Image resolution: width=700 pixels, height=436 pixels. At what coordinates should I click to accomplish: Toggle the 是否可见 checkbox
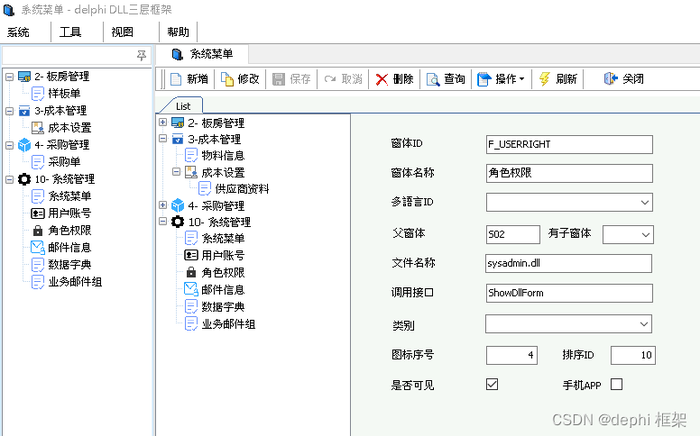pyautogui.click(x=491, y=384)
